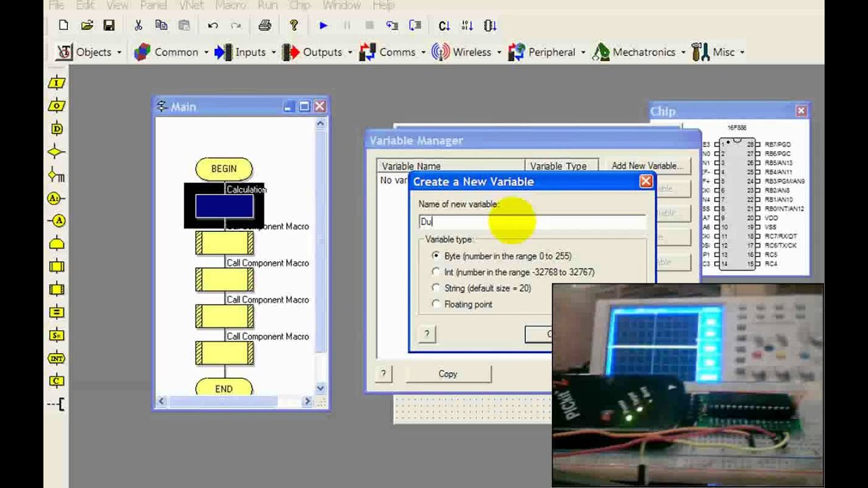The image size is (868, 488).
Task: Expand the Comms components dropdown arrow
Action: [423, 52]
